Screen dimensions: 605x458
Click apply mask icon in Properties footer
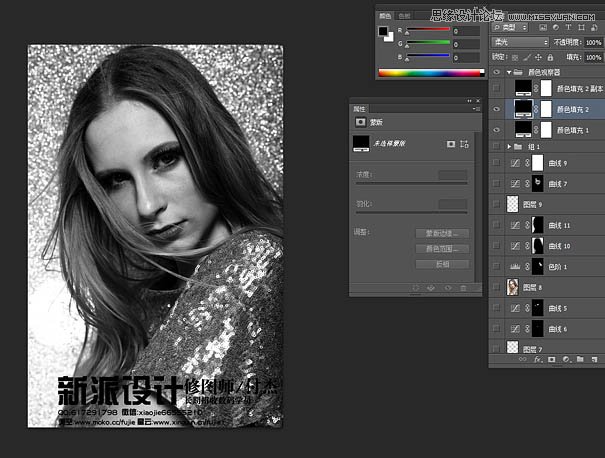431,288
